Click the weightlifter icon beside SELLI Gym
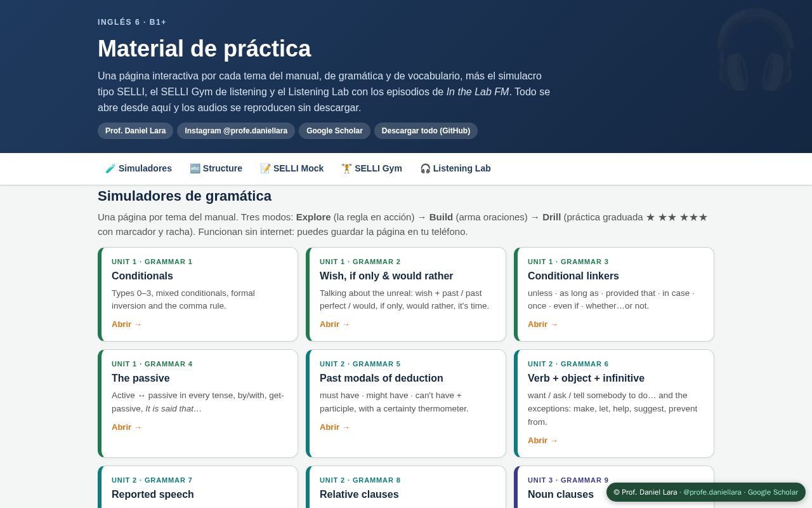 tap(346, 168)
